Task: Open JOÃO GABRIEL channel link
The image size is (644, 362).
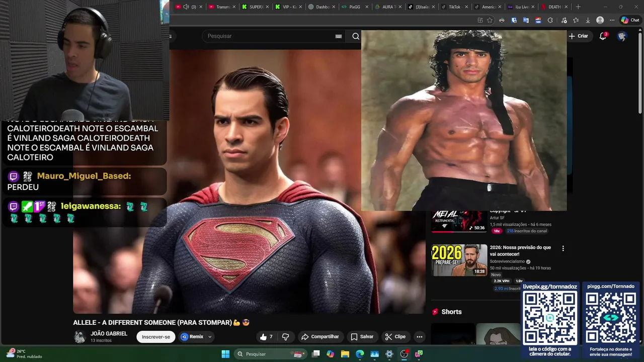Action: [109, 334]
